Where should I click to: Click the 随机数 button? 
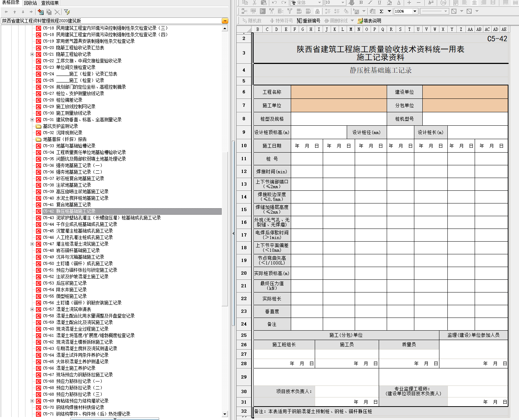(252, 21)
